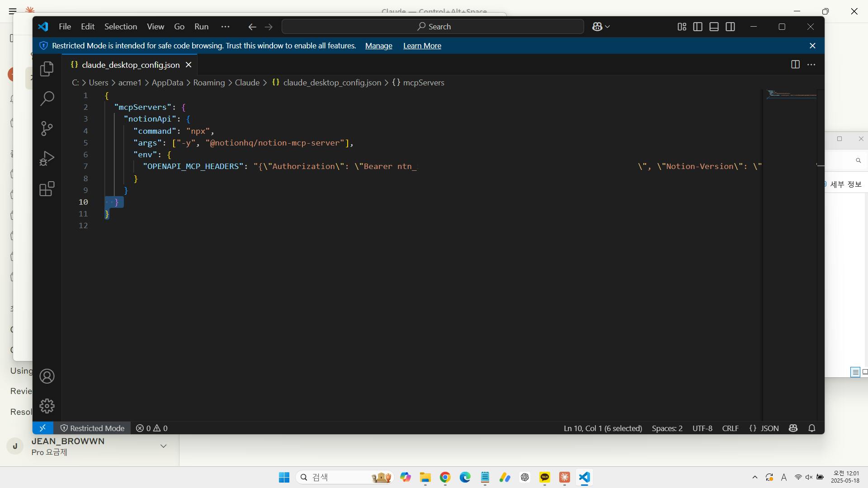This screenshot has width=868, height=488.
Task: Open the Extensions view
Action: (x=47, y=188)
